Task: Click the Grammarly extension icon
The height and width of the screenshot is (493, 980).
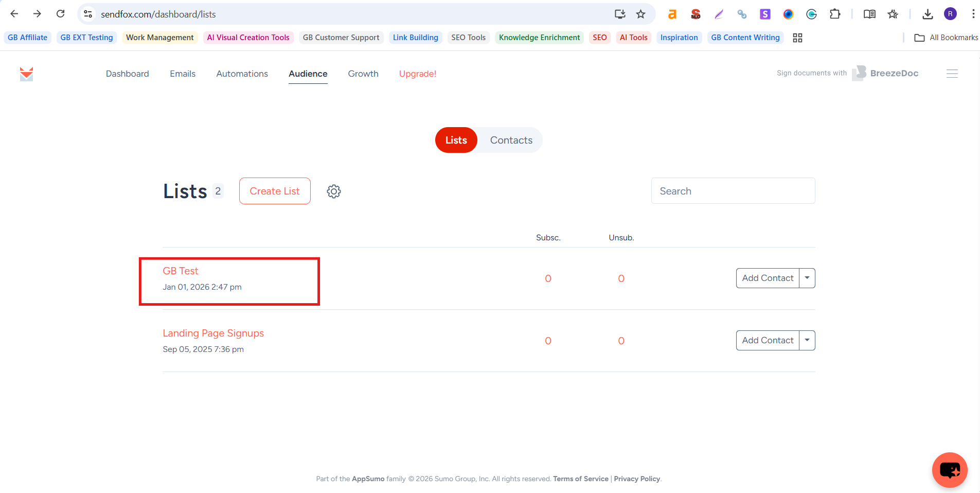Action: 811,14
